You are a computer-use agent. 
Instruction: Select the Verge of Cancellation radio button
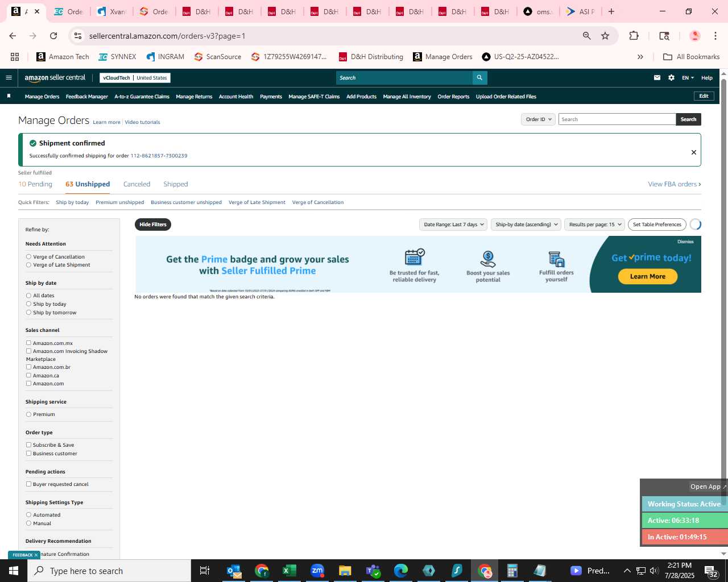(28, 257)
